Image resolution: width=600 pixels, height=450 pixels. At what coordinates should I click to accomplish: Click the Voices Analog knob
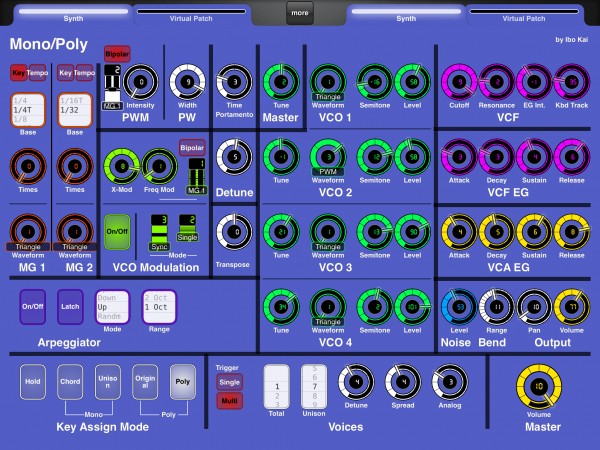pos(450,382)
